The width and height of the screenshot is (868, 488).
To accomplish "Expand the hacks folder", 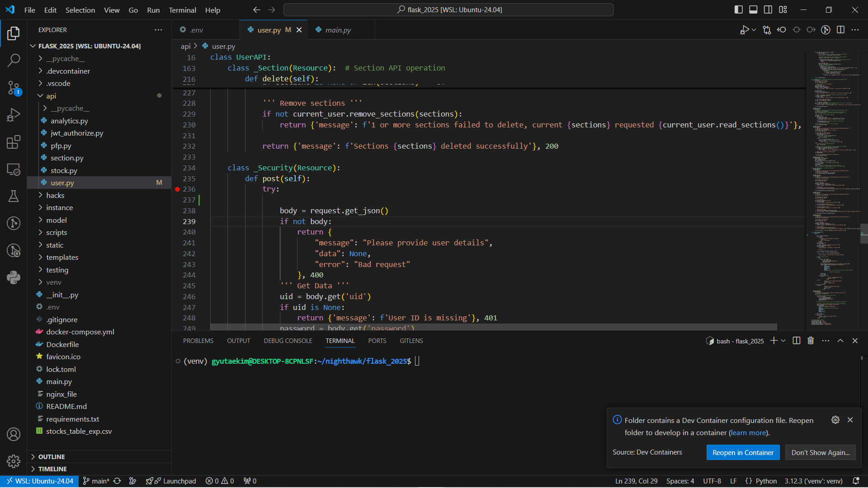I will click(x=55, y=195).
